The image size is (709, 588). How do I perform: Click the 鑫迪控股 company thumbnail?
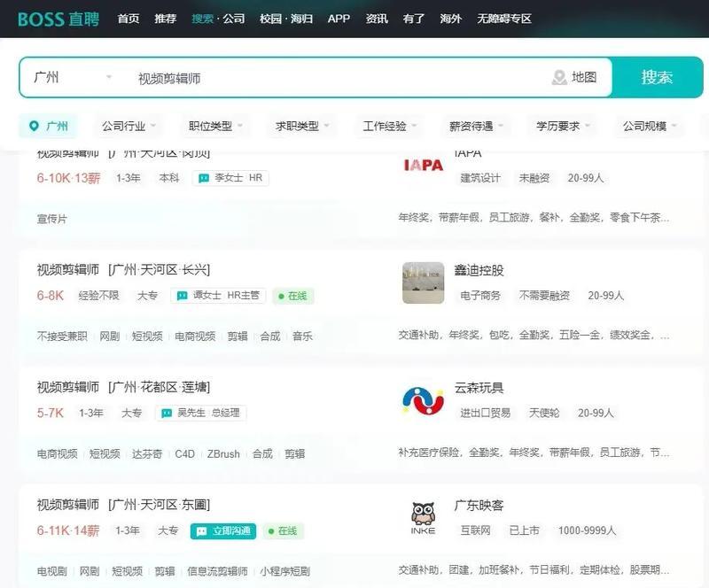pos(424,282)
